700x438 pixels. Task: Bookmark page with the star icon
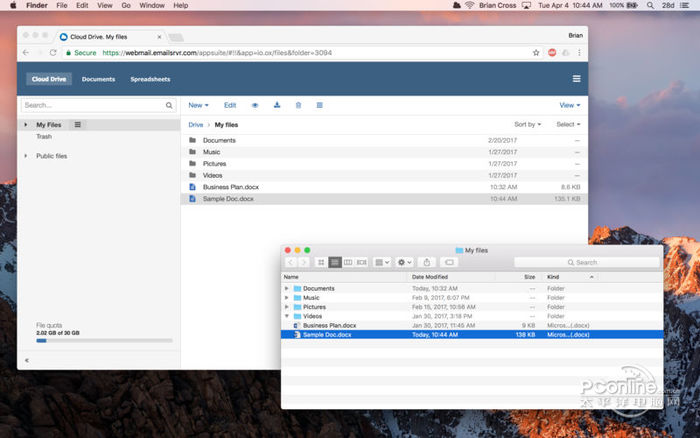click(535, 52)
